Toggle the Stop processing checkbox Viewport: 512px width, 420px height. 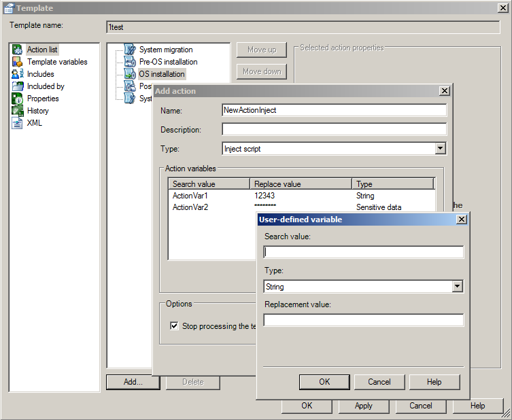175,326
